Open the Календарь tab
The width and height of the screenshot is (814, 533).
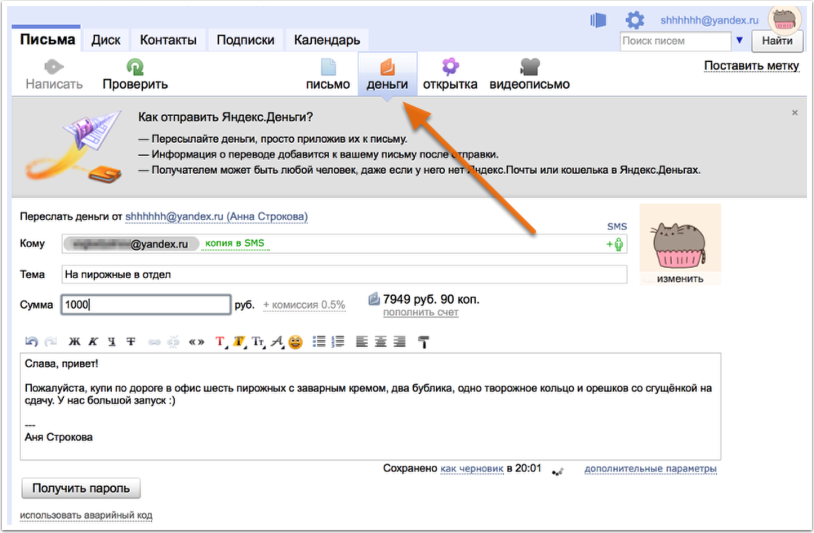tap(327, 40)
